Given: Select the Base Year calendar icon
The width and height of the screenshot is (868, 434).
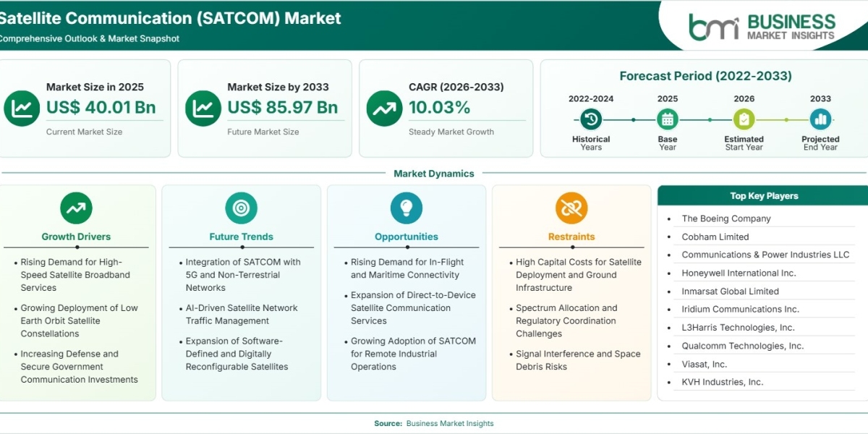Looking at the screenshot, I should tap(668, 119).
